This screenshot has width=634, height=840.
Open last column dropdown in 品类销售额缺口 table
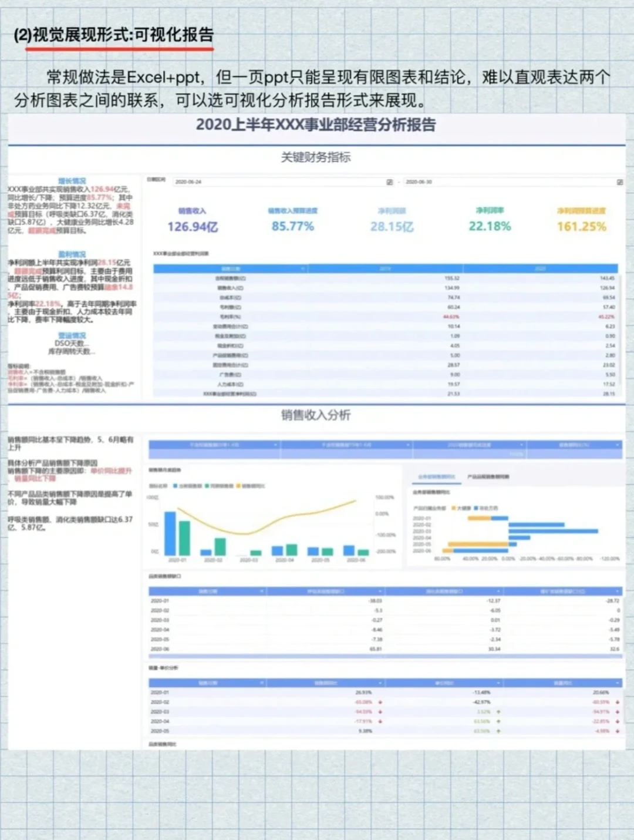point(618,591)
